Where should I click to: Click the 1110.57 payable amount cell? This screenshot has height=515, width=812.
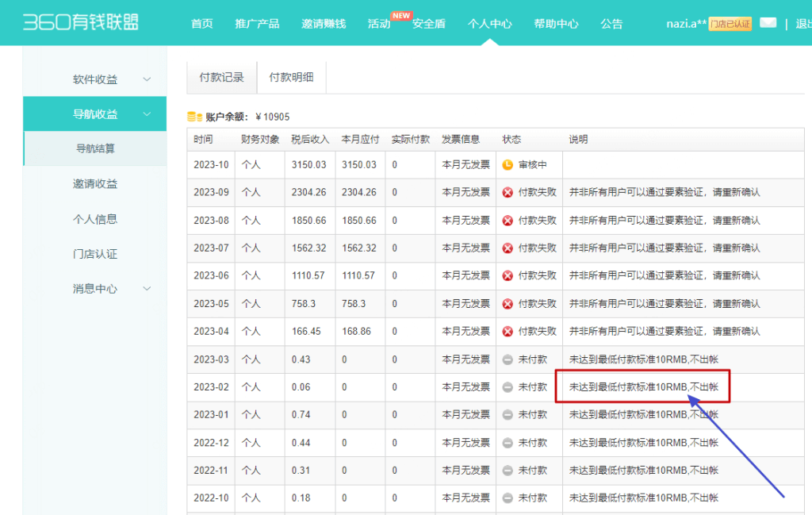pos(358,275)
